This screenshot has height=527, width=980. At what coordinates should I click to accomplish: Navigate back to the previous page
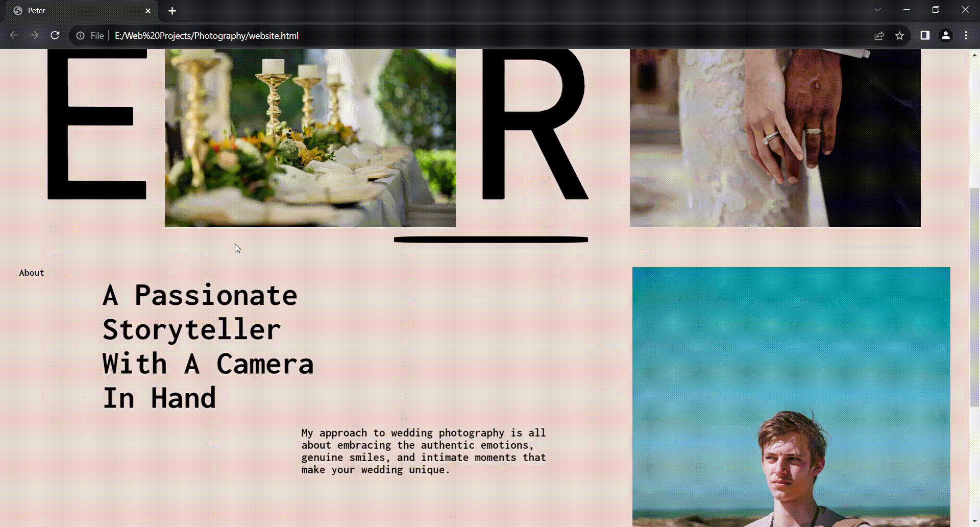click(14, 35)
